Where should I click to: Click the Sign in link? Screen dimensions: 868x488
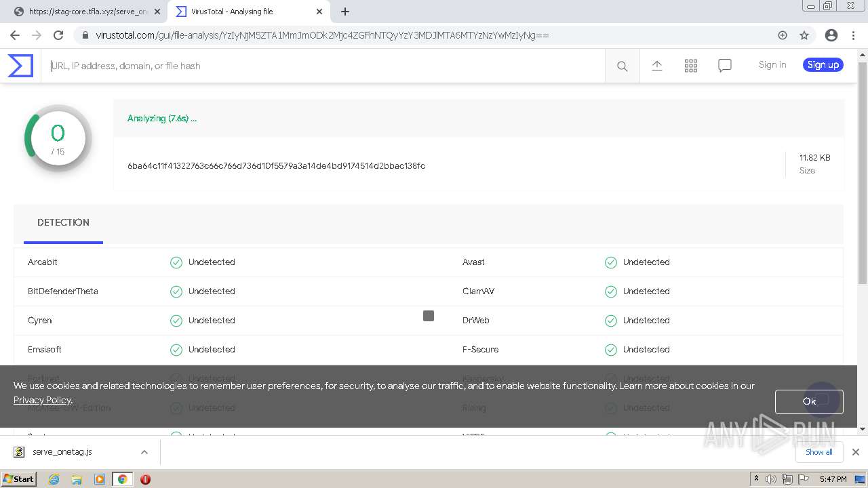click(772, 64)
